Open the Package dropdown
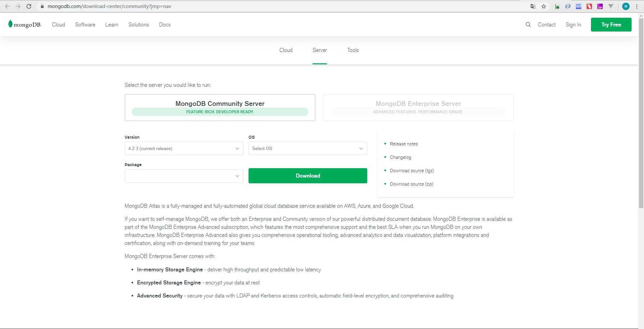 (x=184, y=176)
